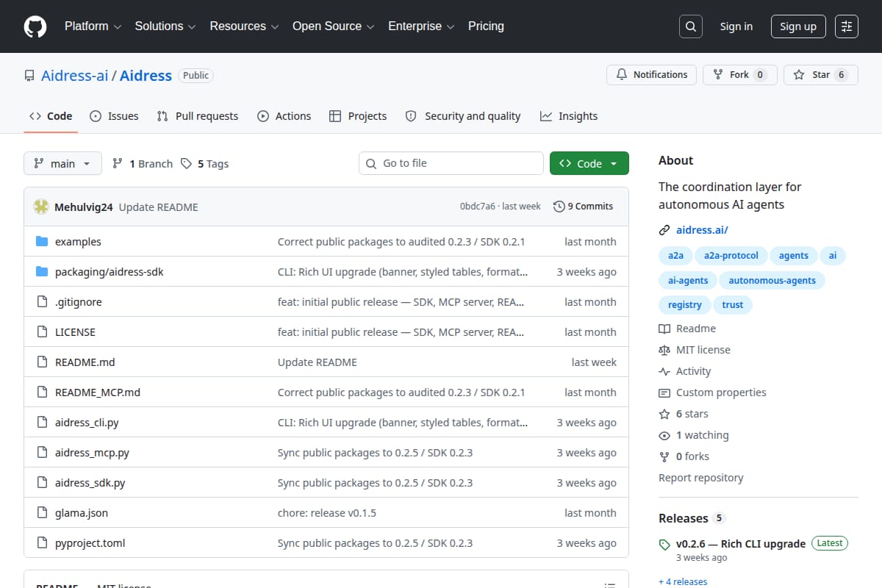This screenshot has width=882, height=588.
Task: Open the main branch selector dropdown
Action: (x=62, y=163)
